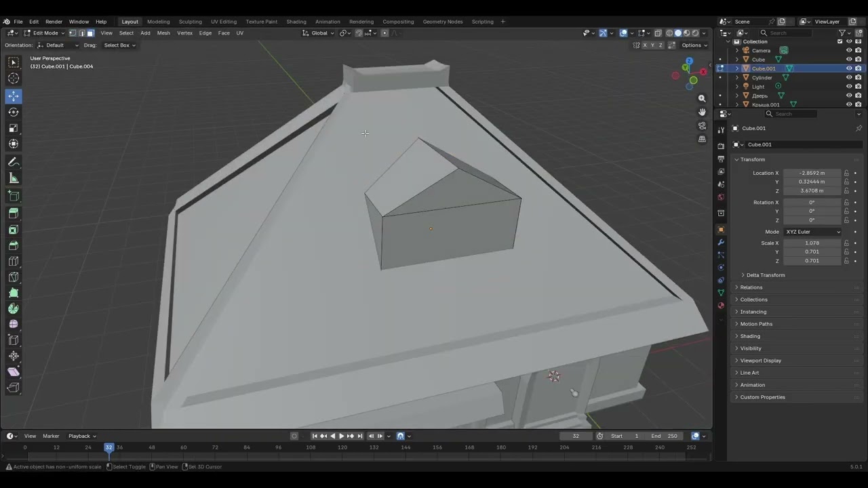Expand the Relations panel
This screenshot has width=868, height=488.
[x=751, y=287]
